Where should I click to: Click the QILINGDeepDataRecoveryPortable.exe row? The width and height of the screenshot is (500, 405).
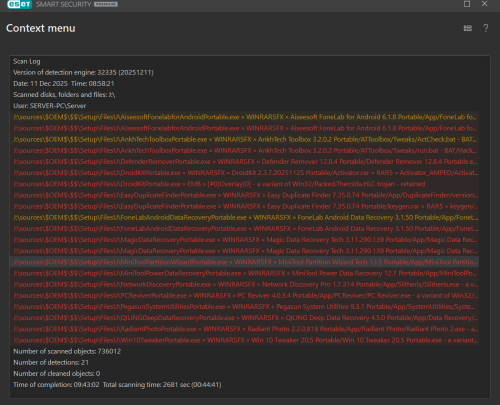click(246, 318)
